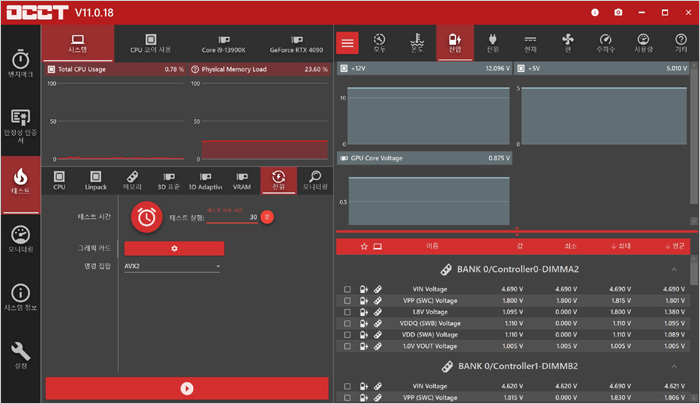700x404 pixels.
Task: Start the test with the play button
Action: (187, 388)
